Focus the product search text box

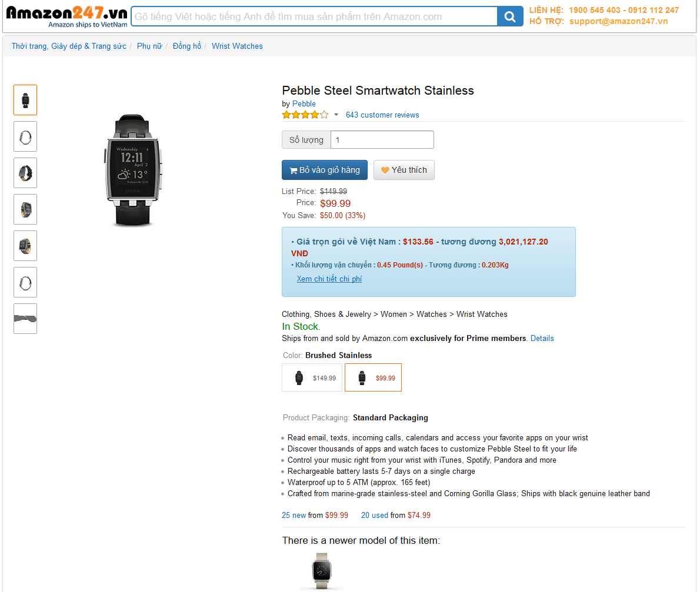point(314,16)
